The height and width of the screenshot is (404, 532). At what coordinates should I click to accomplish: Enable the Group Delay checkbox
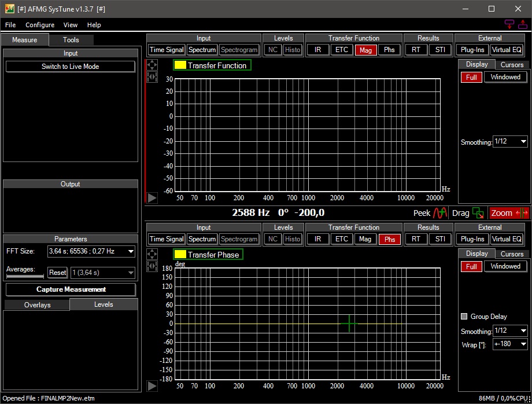(464, 317)
